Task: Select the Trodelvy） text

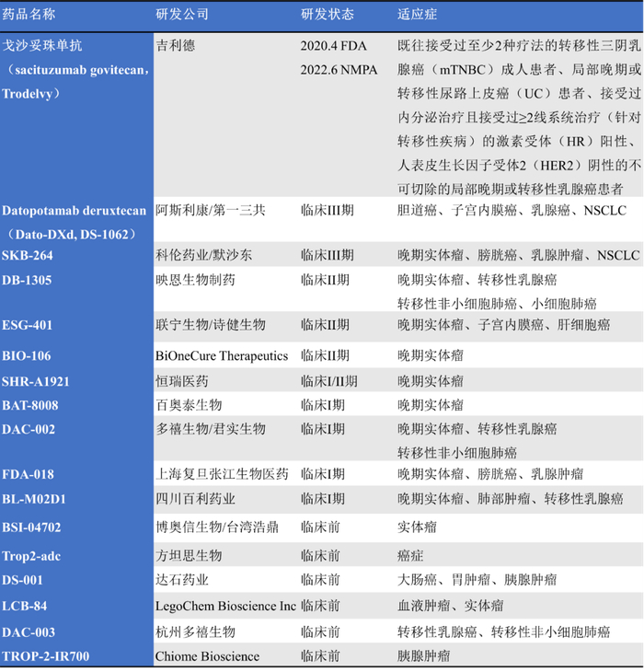Action: coord(31,93)
